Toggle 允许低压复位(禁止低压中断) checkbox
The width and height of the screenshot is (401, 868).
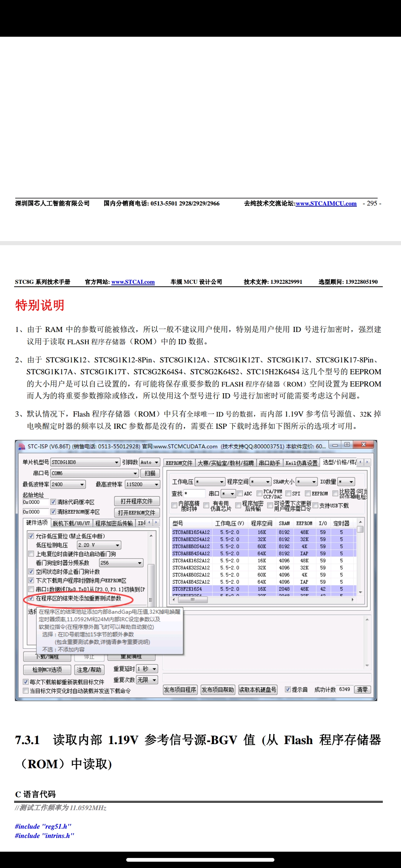(31, 536)
